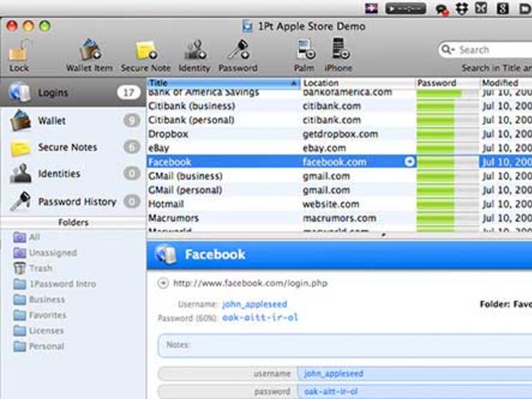Select the Macrumors login entry
This screenshot has width=532, height=399.
tap(339, 218)
